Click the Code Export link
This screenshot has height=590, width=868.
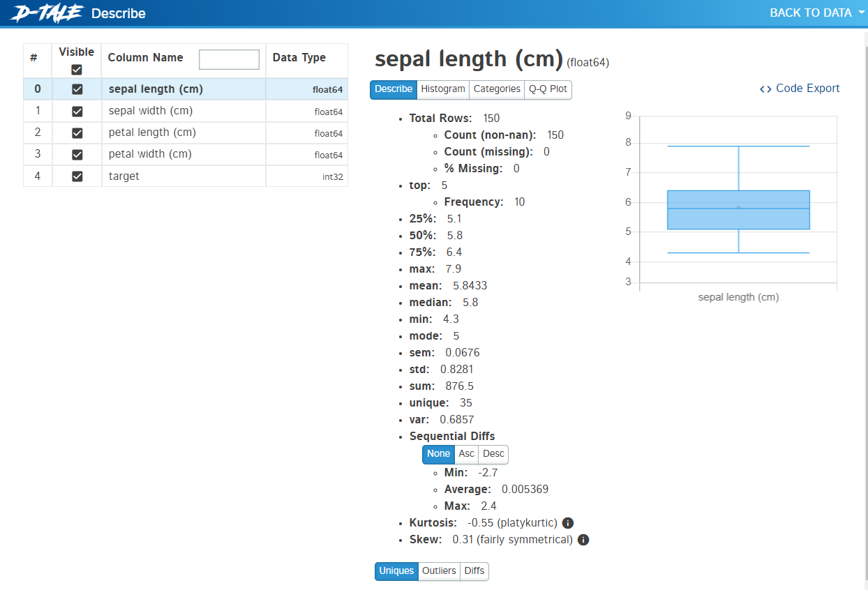[x=800, y=89]
